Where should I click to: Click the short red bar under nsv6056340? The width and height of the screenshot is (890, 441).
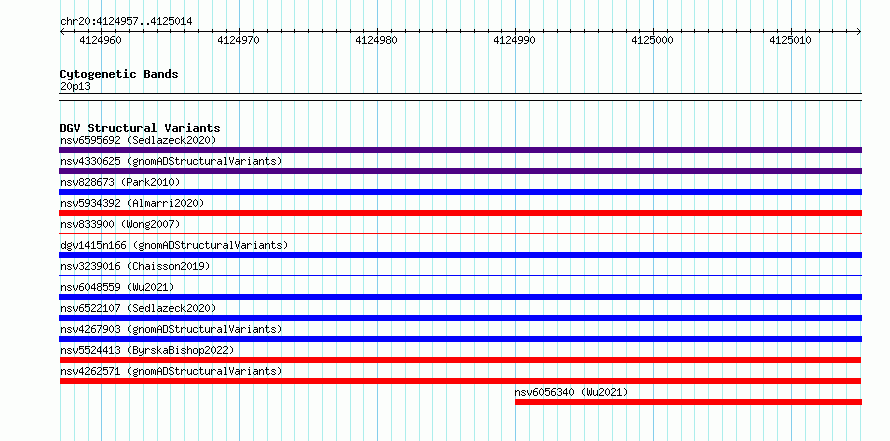click(x=689, y=402)
